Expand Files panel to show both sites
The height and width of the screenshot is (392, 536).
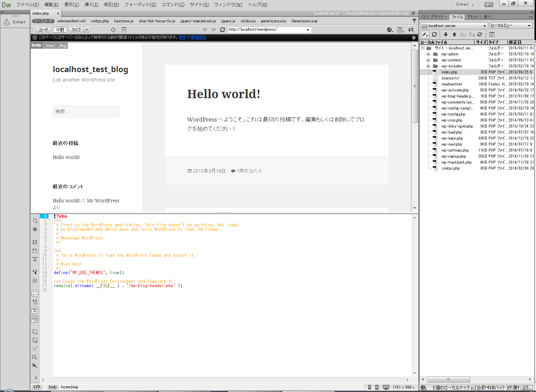click(492, 34)
